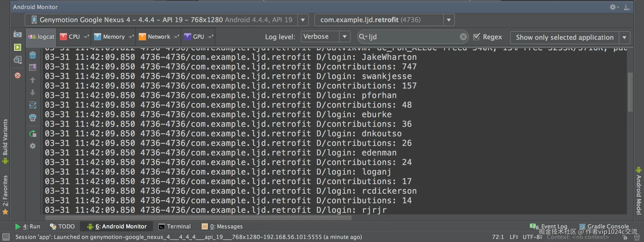Open the TODO tool window

coord(62,226)
